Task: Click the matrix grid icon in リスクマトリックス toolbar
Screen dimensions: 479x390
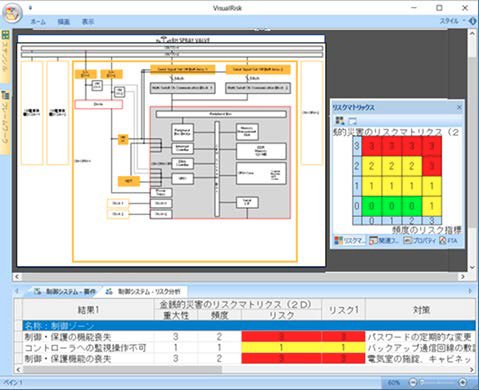Action: coord(340,121)
